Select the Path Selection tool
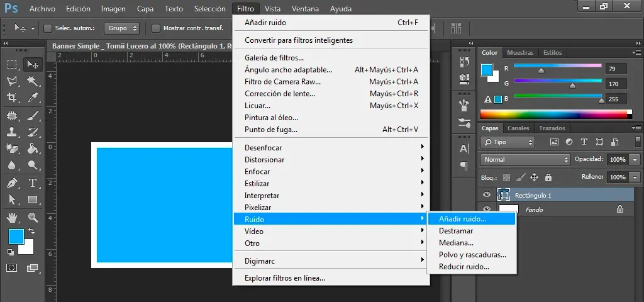 (12, 199)
